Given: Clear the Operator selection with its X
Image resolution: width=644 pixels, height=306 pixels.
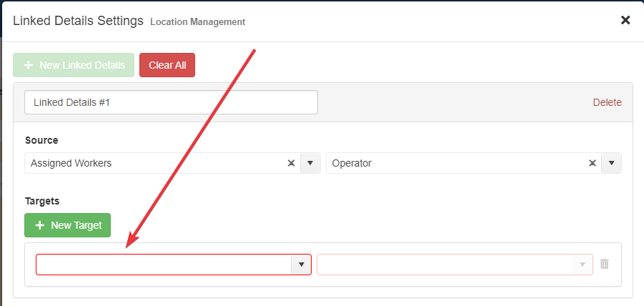Looking at the screenshot, I should coord(592,163).
